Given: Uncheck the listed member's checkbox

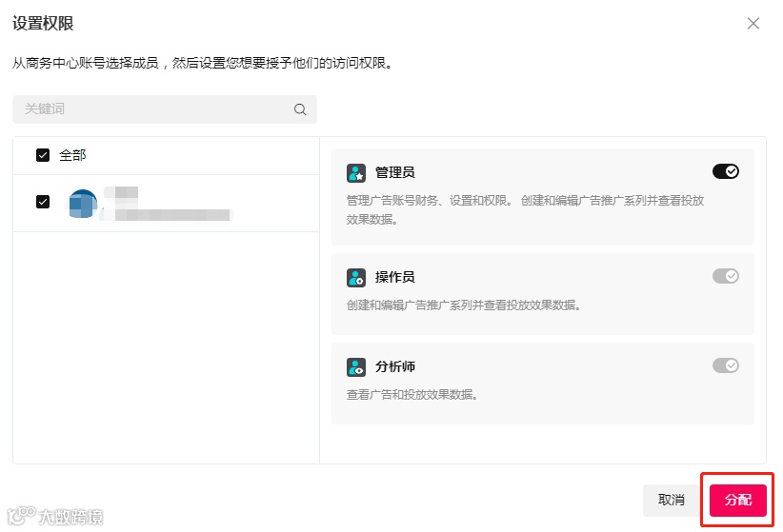Looking at the screenshot, I should 43,202.
